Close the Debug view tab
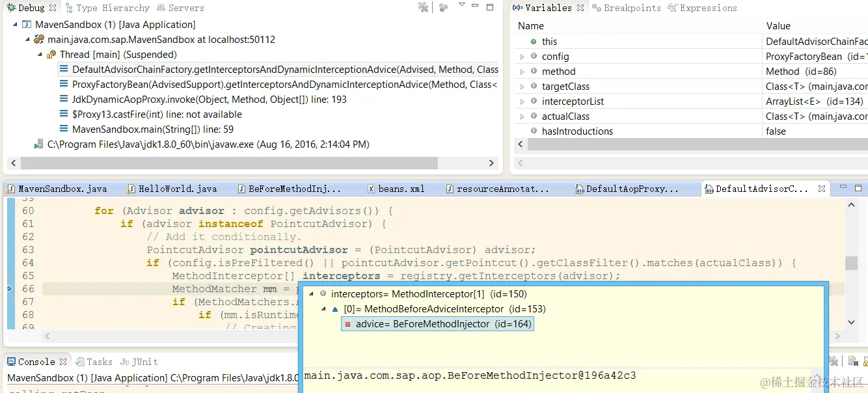 tap(53, 8)
